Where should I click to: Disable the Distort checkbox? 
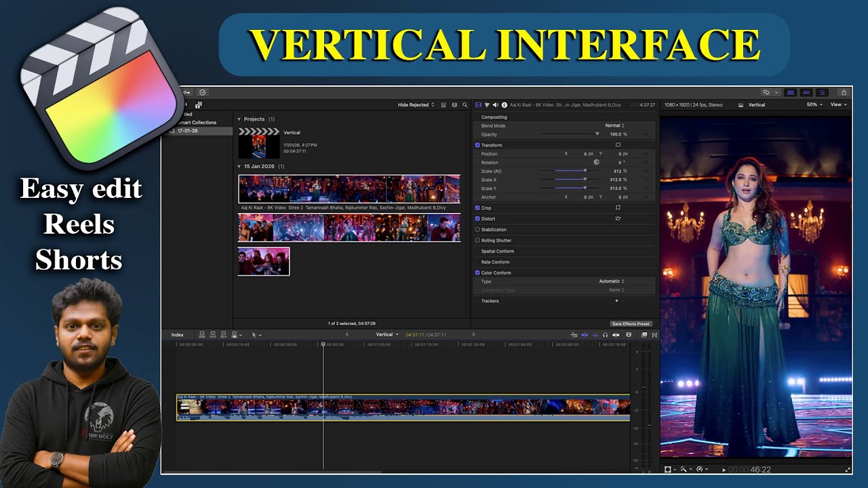click(477, 219)
